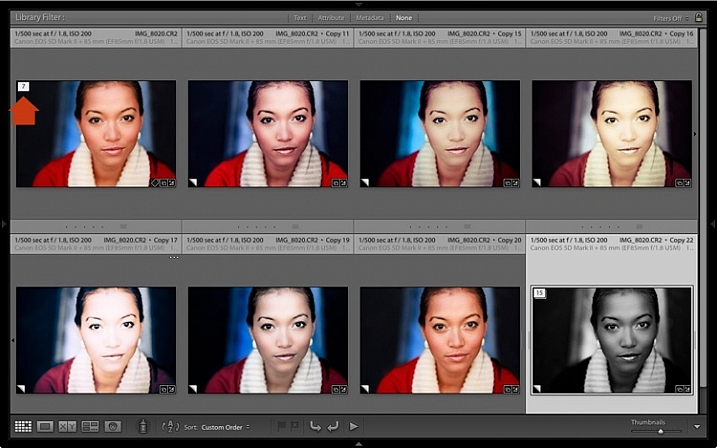This screenshot has width=717, height=448.
Task: Flag photo as pick
Action: (282, 427)
